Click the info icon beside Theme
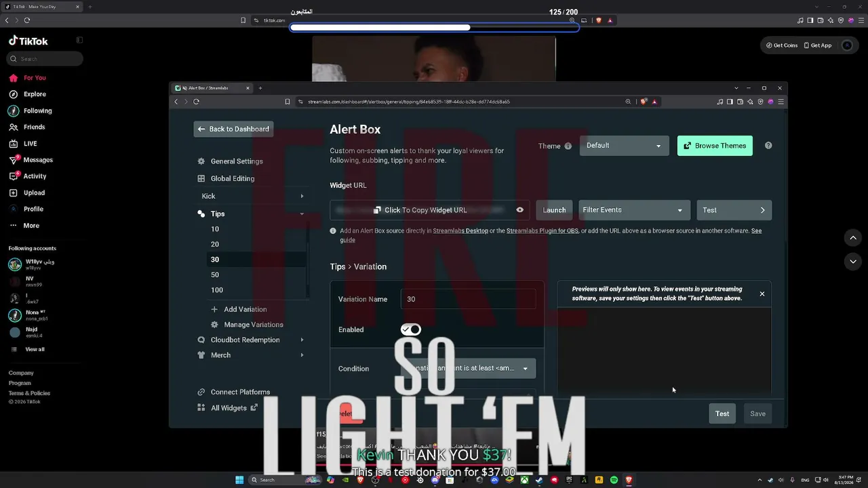Screen dimensions: 868x488 [x=568, y=146]
